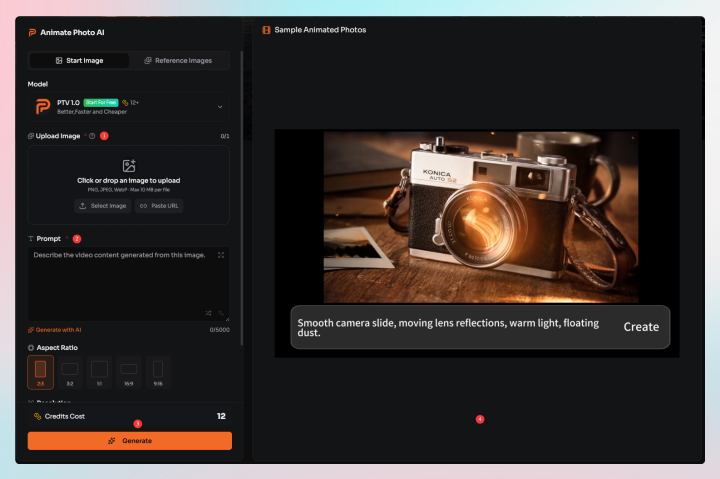Click the '0/5000' character counter

click(219, 330)
